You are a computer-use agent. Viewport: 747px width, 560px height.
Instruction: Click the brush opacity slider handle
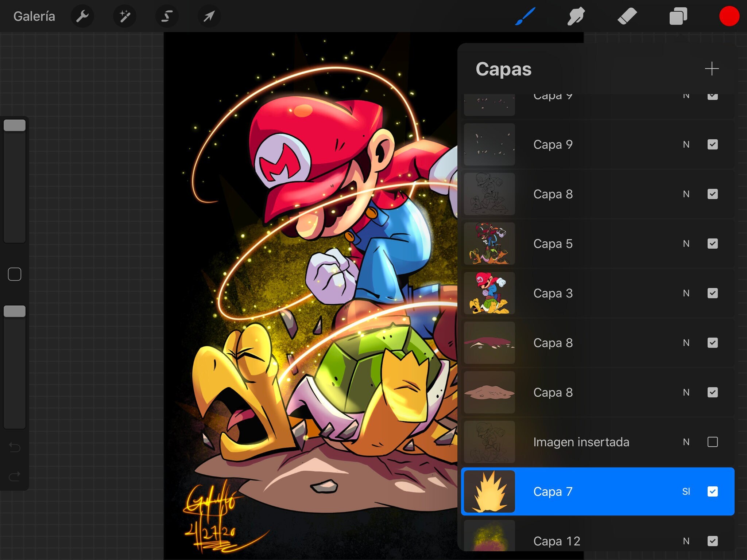point(15,311)
